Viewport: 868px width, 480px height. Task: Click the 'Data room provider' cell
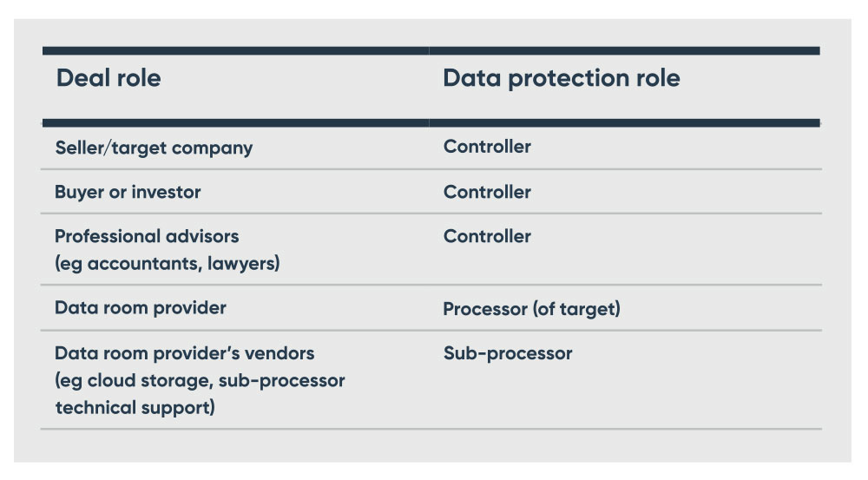coord(141,308)
